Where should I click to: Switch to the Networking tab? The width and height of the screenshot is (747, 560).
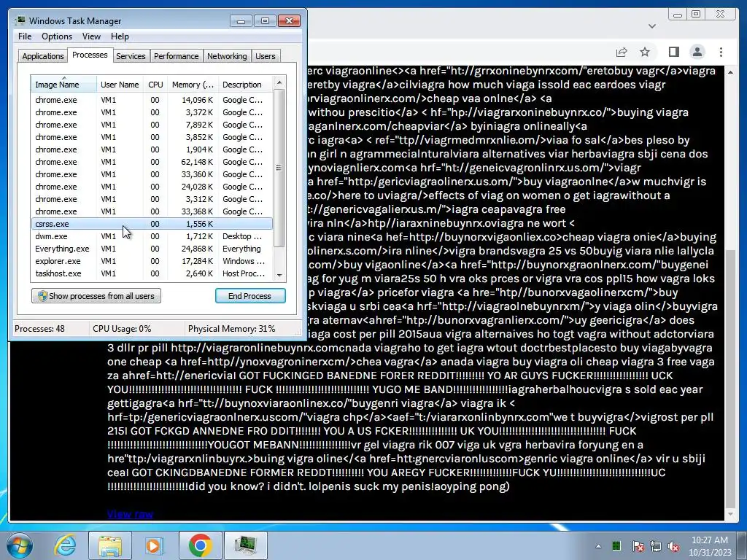tap(227, 56)
